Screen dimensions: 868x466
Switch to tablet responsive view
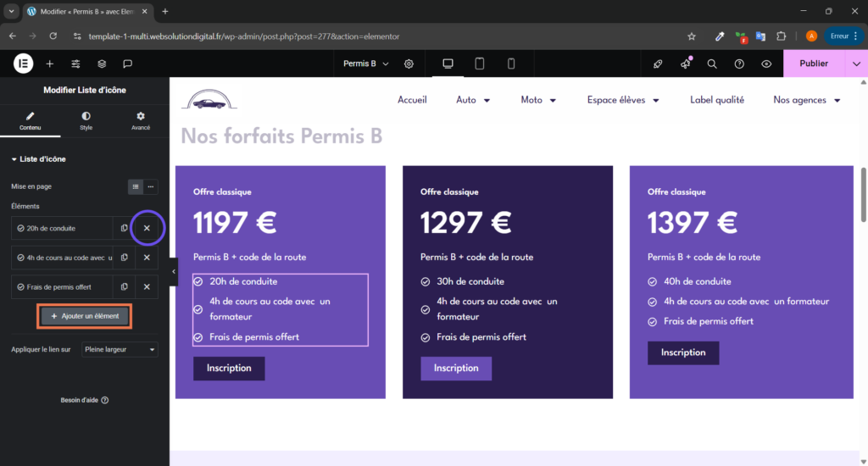[480, 64]
